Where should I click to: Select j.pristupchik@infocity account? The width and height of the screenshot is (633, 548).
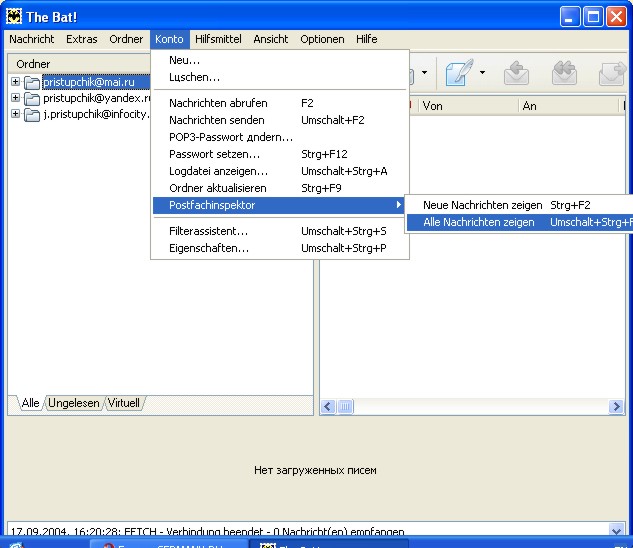(x=96, y=114)
